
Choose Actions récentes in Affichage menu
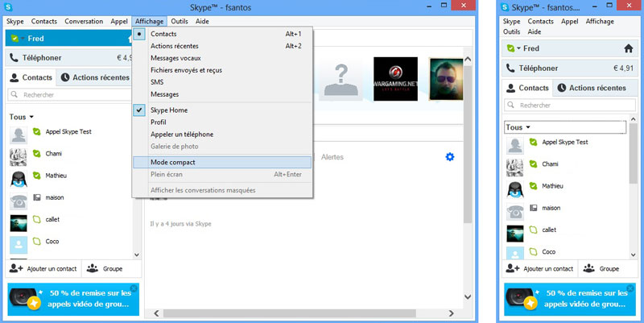point(222,46)
